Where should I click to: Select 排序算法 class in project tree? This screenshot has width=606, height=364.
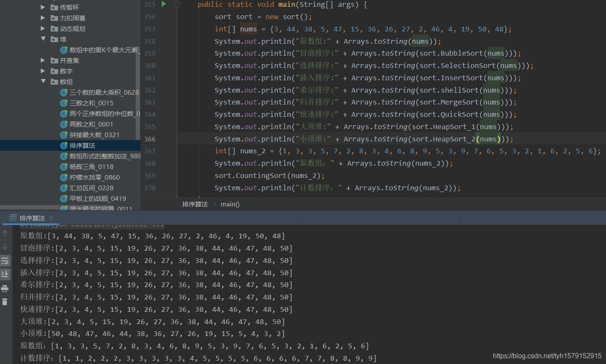tap(82, 145)
